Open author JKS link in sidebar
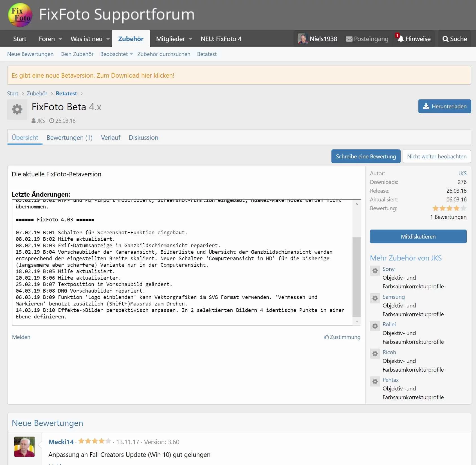This screenshot has height=465, width=476. 462,173
